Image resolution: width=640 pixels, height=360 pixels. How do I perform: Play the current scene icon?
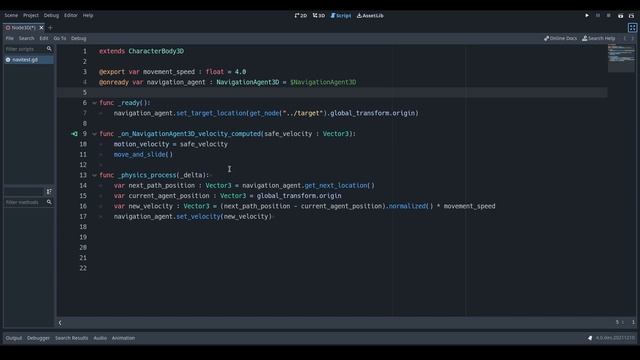click(x=620, y=16)
